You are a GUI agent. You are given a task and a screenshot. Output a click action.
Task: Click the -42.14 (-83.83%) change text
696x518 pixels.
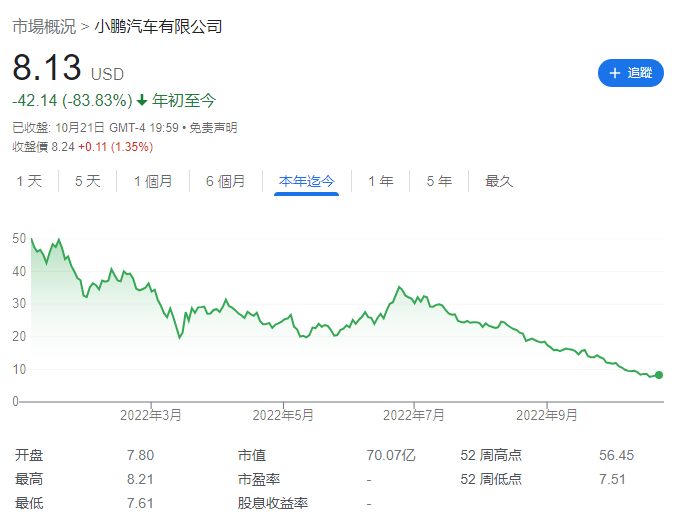[x=72, y=101]
